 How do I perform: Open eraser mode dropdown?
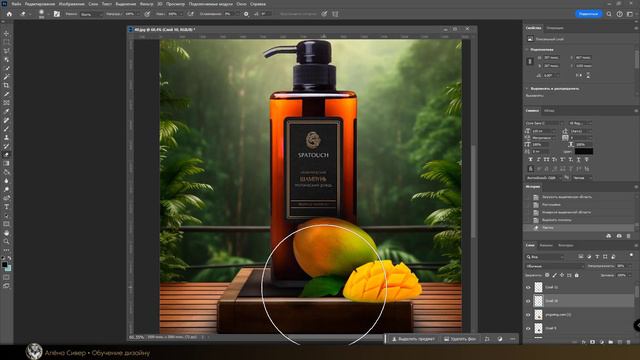[91, 14]
